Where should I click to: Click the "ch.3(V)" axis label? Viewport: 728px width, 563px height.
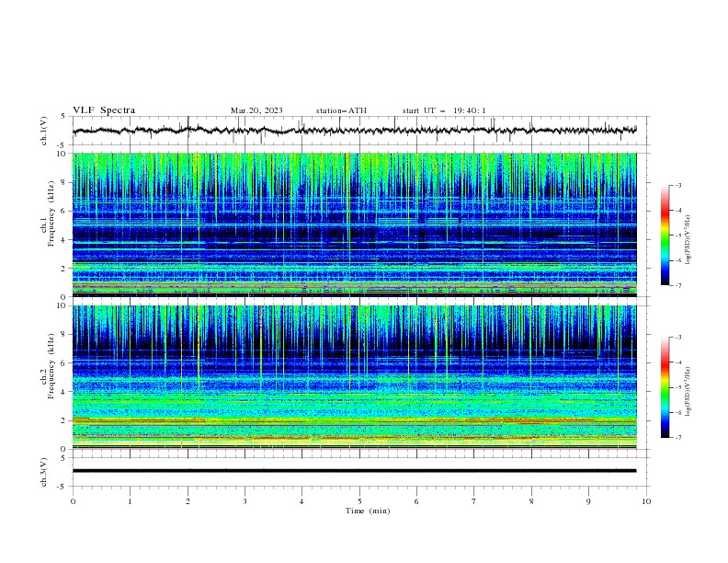click(x=44, y=472)
